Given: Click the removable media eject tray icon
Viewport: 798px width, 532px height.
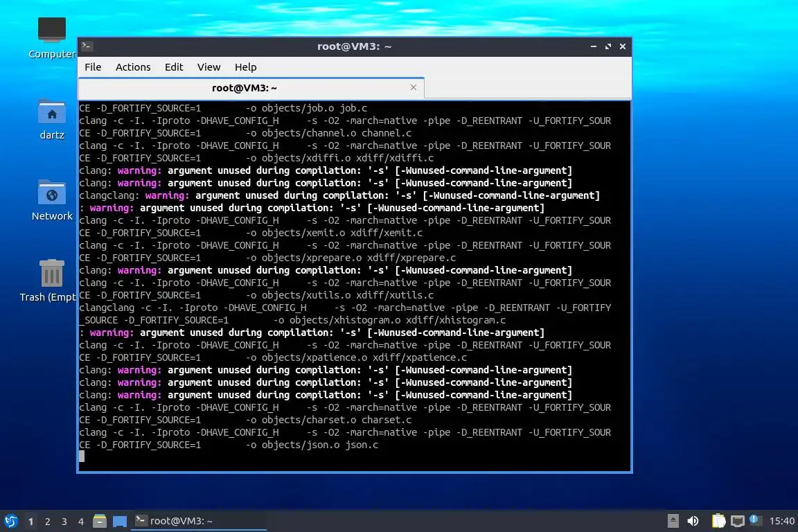Looking at the screenshot, I should click(x=673, y=521).
